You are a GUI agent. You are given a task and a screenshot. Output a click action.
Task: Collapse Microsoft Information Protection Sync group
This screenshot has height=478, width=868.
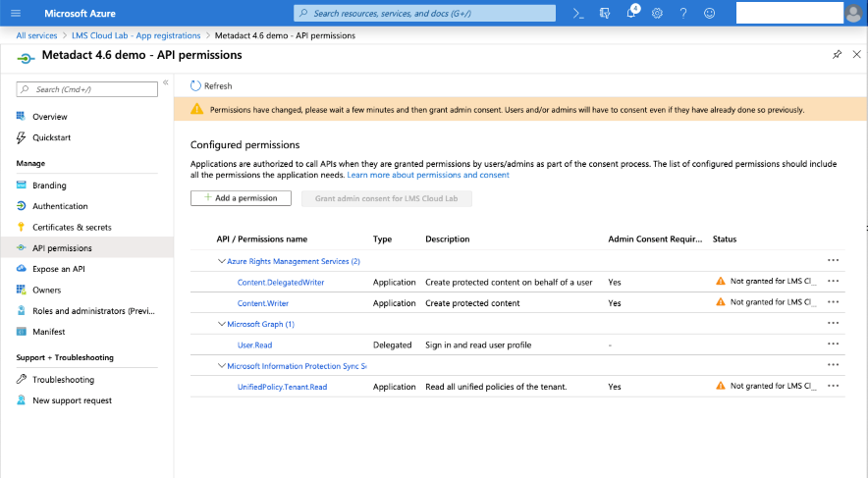pyautogui.click(x=222, y=366)
